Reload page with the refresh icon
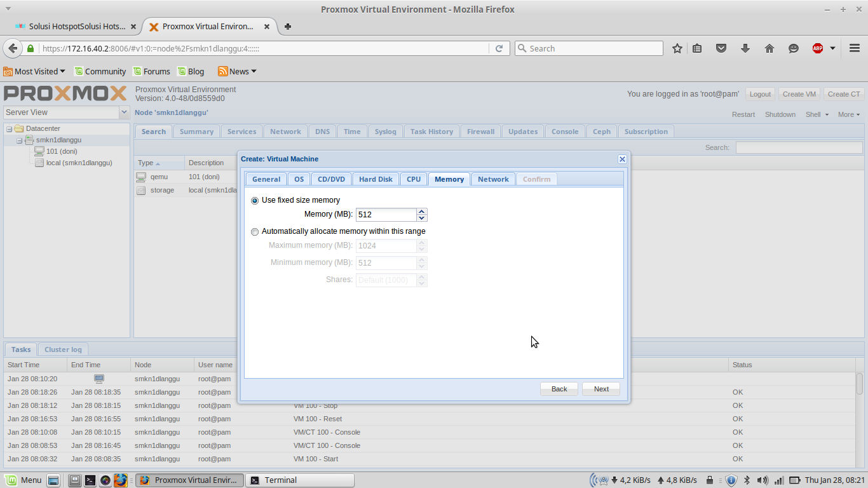The image size is (868, 488). click(x=499, y=48)
